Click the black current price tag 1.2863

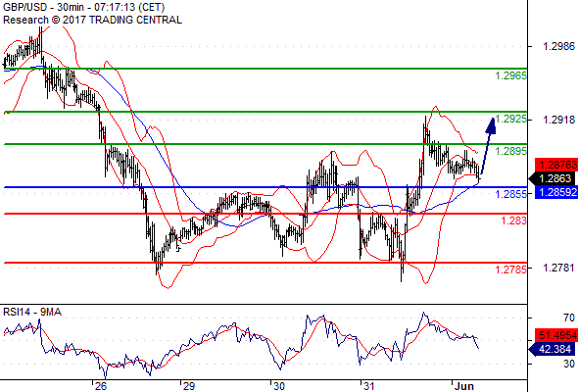552,179
